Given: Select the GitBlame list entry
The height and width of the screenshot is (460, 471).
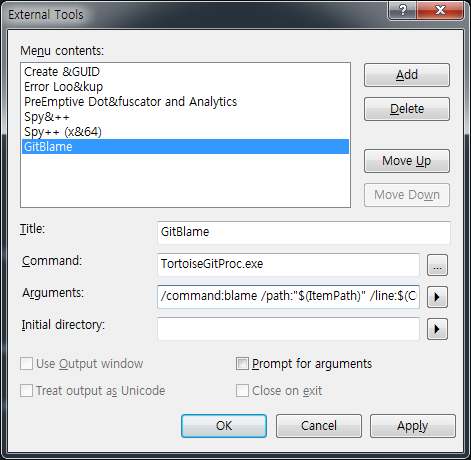Looking at the screenshot, I should [x=185, y=147].
